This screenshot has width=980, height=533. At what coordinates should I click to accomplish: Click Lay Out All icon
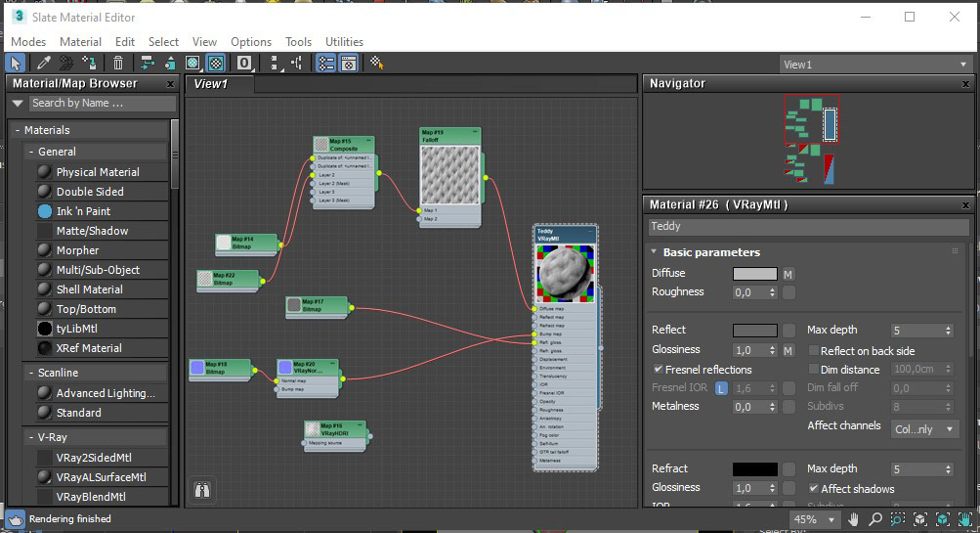tap(274, 64)
